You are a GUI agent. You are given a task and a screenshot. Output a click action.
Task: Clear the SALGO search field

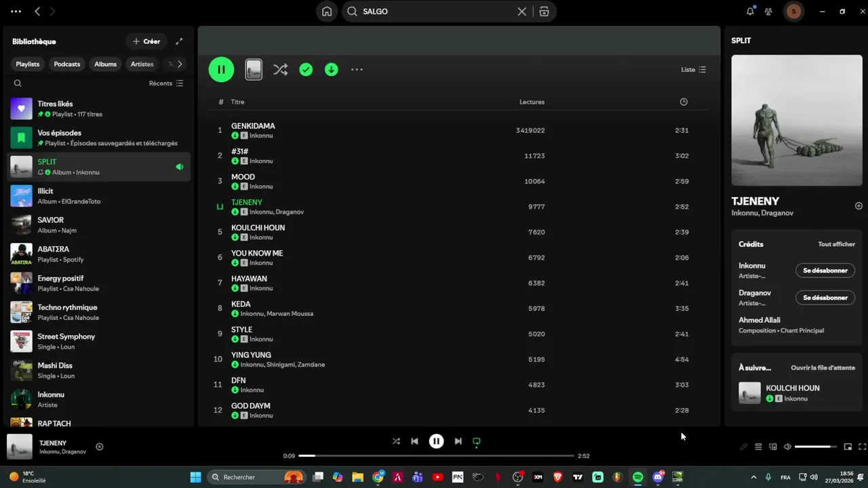[x=521, y=12]
